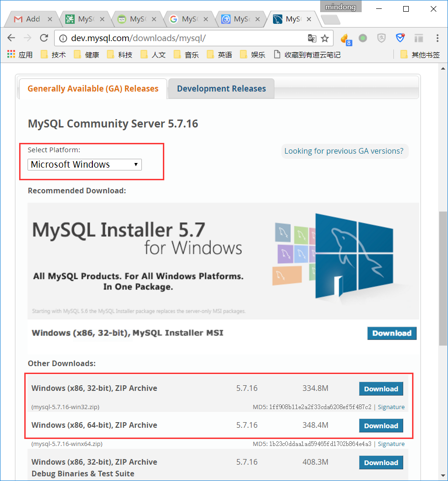Open the 应用 apps grid shortcut
This screenshot has height=481, width=448.
point(20,55)
